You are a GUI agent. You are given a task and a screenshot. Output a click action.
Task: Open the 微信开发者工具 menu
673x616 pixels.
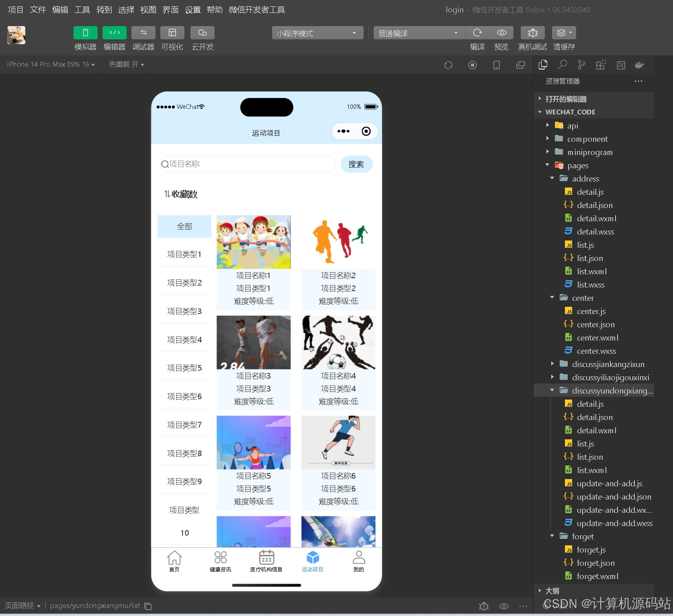coord(257,10)
